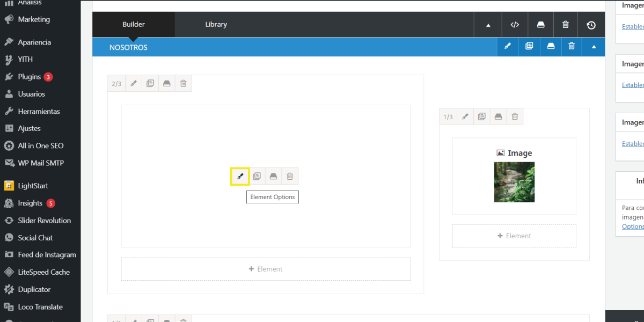Open the 1/3 column size selector
Screen dimensions: 644x322
click(x=448, y=116)
